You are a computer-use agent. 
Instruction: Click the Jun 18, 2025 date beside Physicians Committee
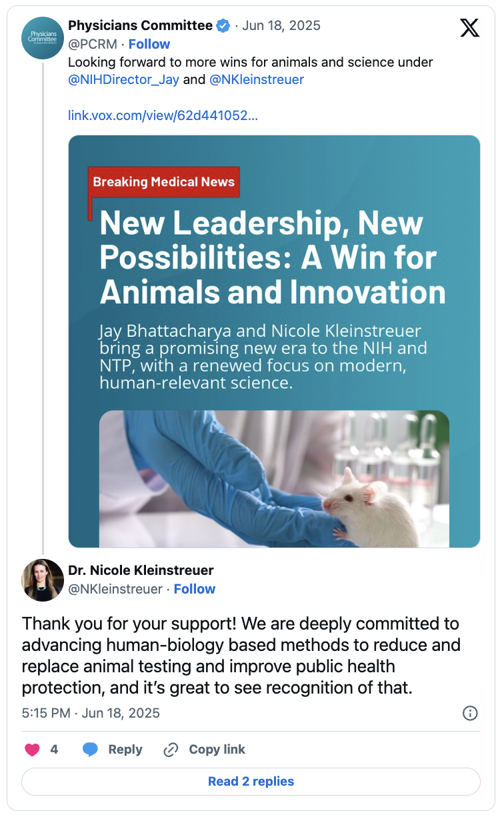coord(281,26)
